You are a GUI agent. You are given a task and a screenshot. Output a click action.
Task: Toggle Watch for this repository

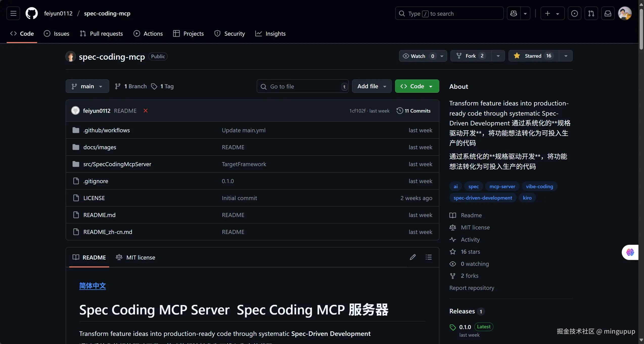[x=418, y=56]
